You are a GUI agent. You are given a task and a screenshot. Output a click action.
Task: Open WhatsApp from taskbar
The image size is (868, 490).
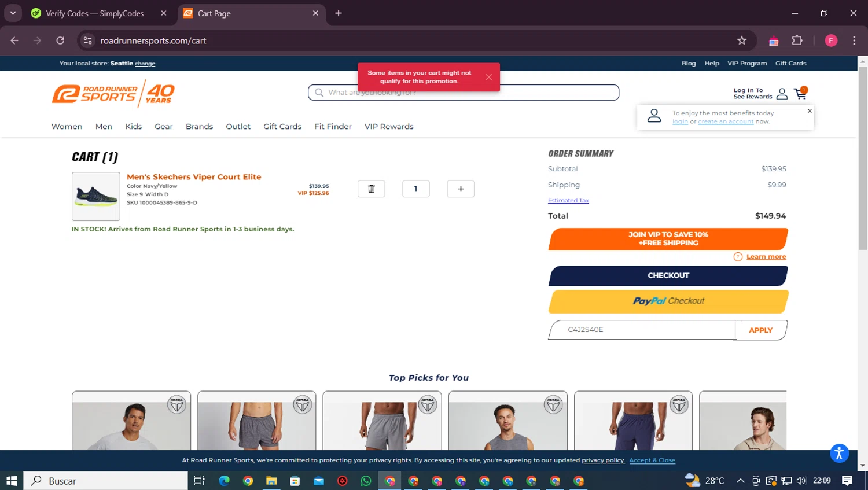[366, 481]
